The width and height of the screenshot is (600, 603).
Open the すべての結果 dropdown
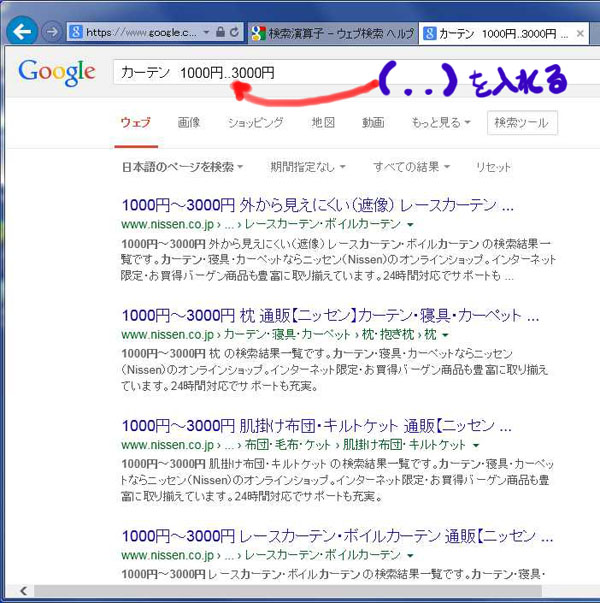point(411,167)
